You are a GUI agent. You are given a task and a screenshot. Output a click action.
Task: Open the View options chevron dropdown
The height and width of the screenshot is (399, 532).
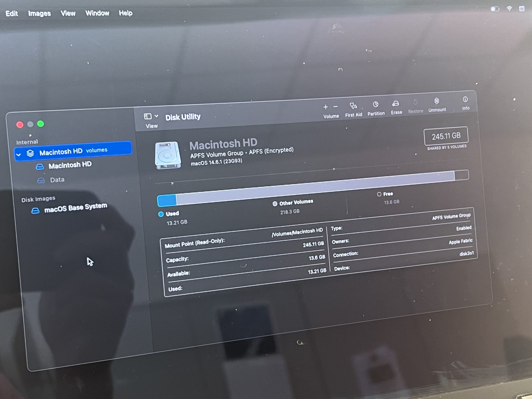click(156, 116)
